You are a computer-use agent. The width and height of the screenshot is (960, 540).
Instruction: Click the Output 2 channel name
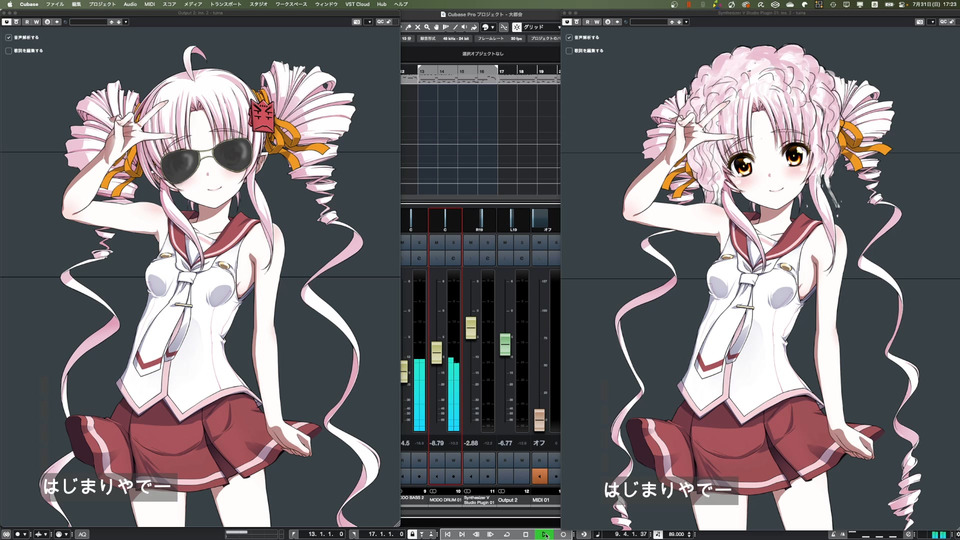point(508,500)
